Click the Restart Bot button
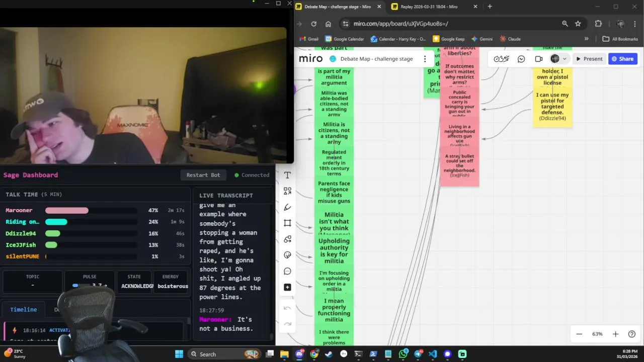 203,175
